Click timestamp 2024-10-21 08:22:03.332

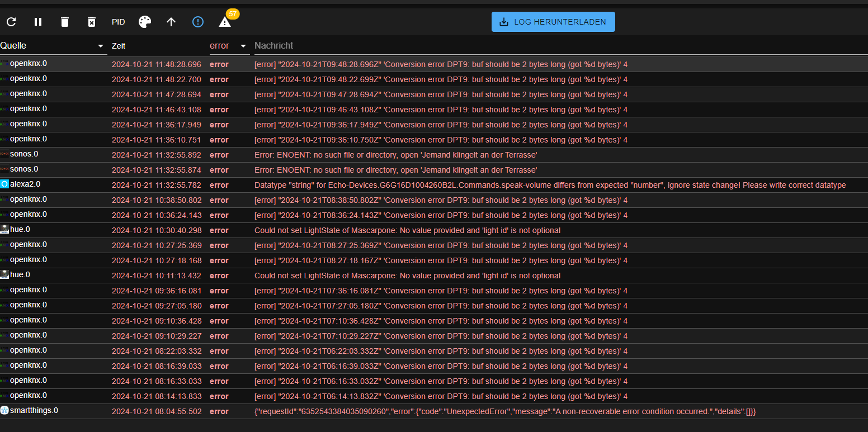157,351
